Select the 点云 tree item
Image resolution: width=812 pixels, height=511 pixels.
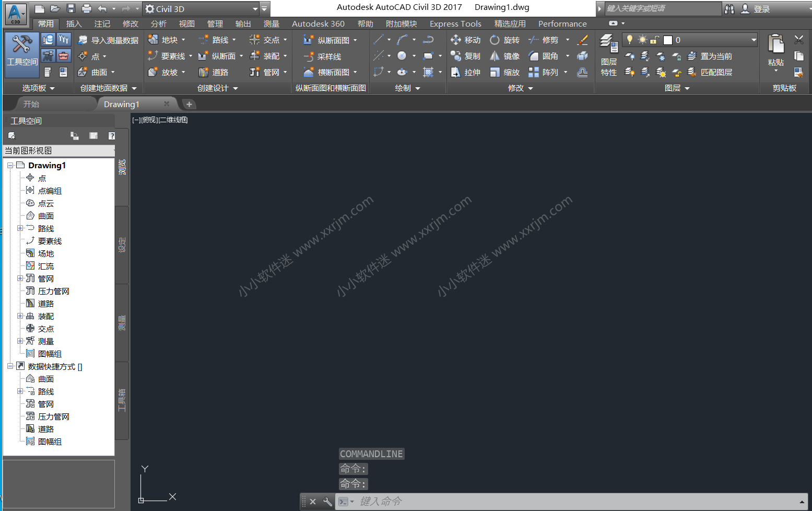(46, 203)
